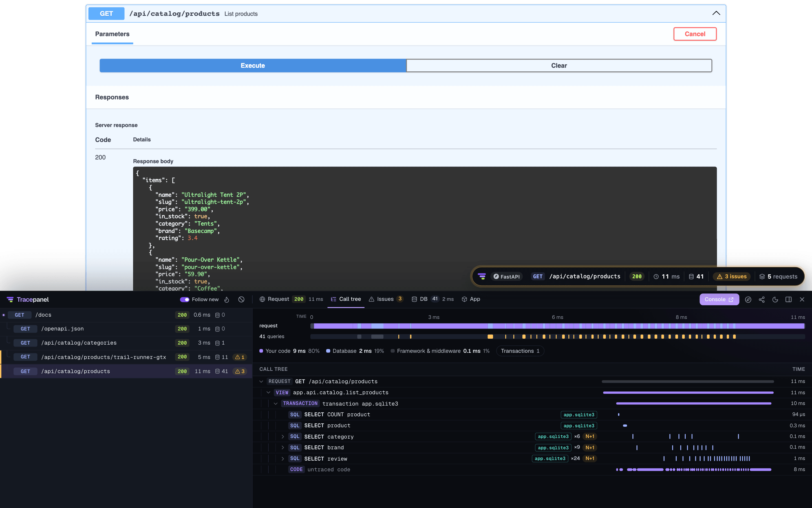
Task: Open the Issues tab
Action: (386, 299)
